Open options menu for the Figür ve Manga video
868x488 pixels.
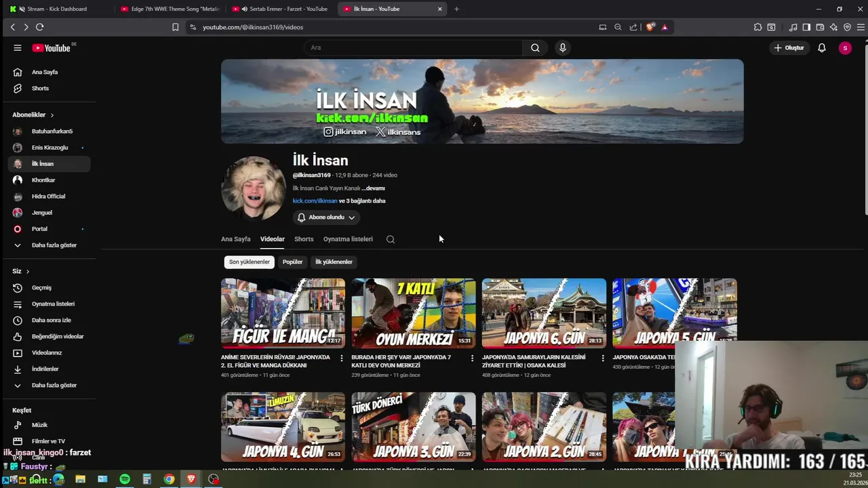341,358
